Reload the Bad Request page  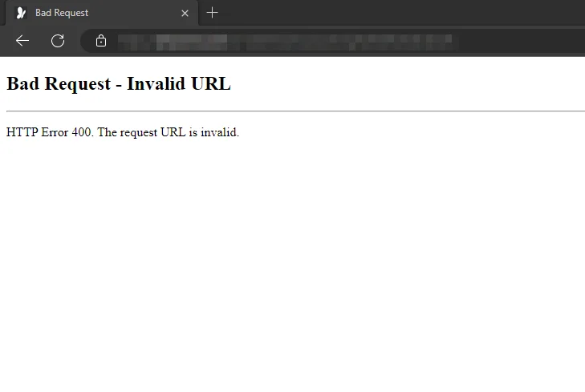point(58,41)
